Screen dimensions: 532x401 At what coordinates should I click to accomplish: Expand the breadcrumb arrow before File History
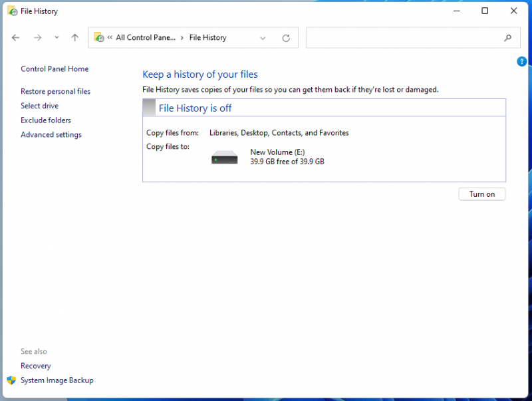pyautogui.click(x=182, y=38)
